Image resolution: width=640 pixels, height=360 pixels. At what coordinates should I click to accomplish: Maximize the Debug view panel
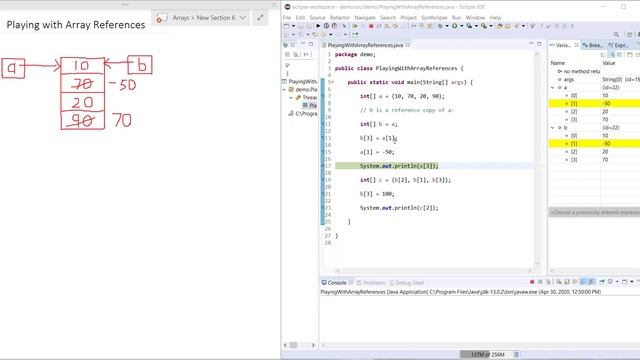point(311,44)
